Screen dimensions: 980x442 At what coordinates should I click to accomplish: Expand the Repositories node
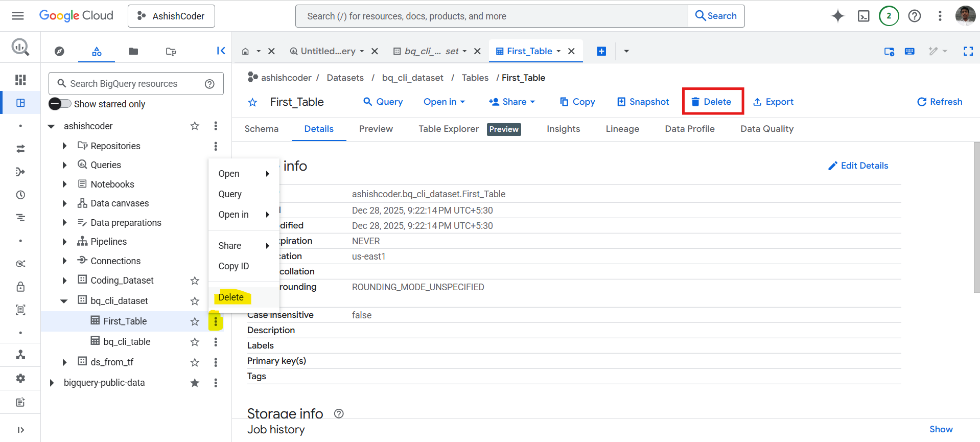pyautogui.click(x=64, y=146)
